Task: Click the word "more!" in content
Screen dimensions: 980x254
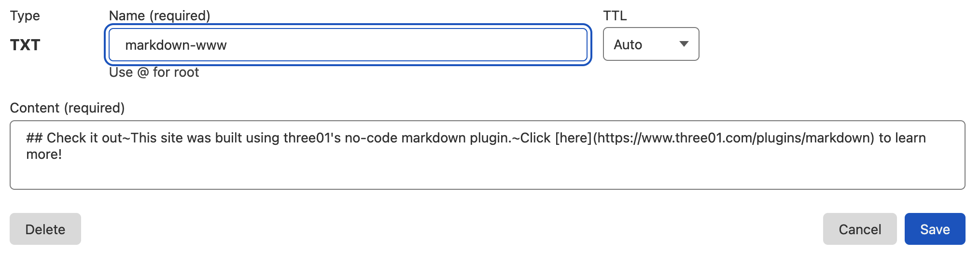Action: 44,155
